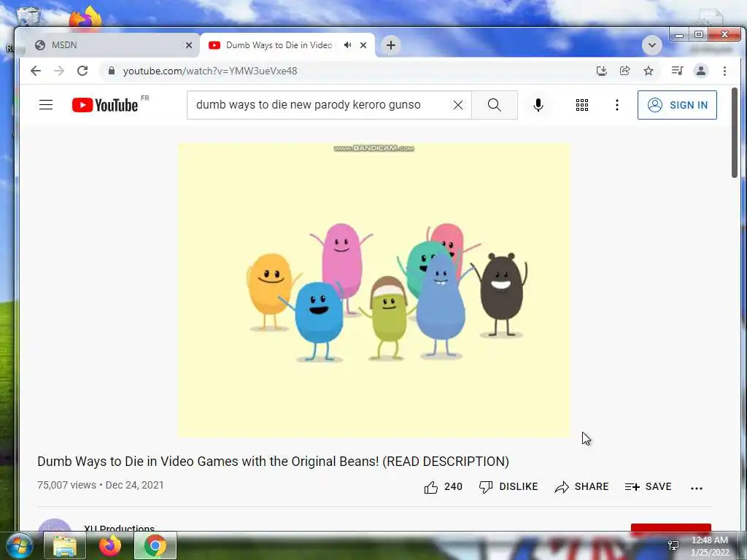Mute the tab using speaker icon
Image resolution: width=747 pixels, height=560 pixels.
(x=348, y=45)
